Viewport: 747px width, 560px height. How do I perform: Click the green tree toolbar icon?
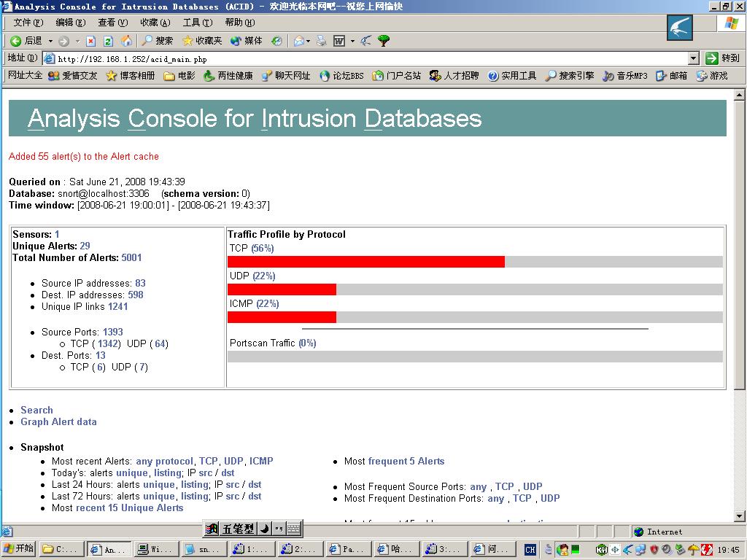click(384, 41)
